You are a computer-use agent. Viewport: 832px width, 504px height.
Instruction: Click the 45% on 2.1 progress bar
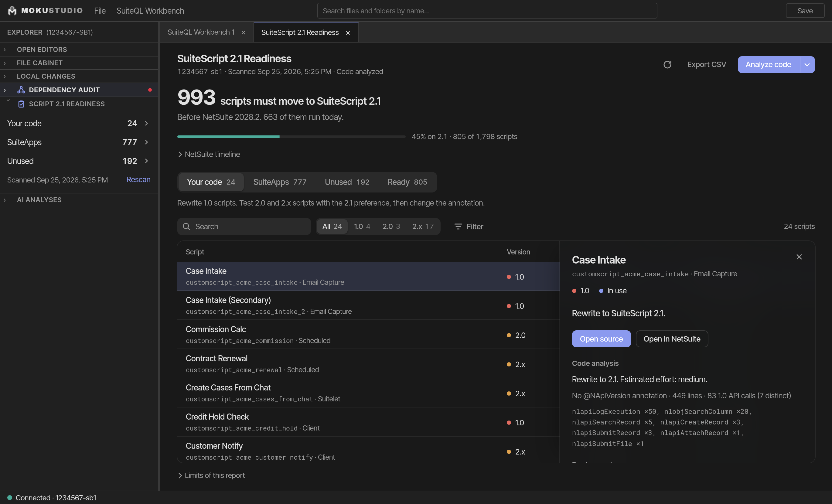(x=292, y=137)
